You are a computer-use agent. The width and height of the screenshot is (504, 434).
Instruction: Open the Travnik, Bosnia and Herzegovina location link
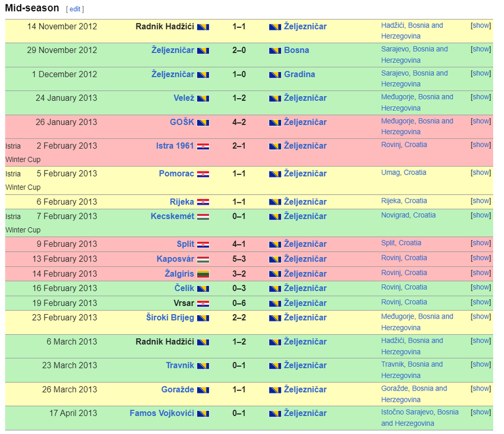[x=412, y=370]
